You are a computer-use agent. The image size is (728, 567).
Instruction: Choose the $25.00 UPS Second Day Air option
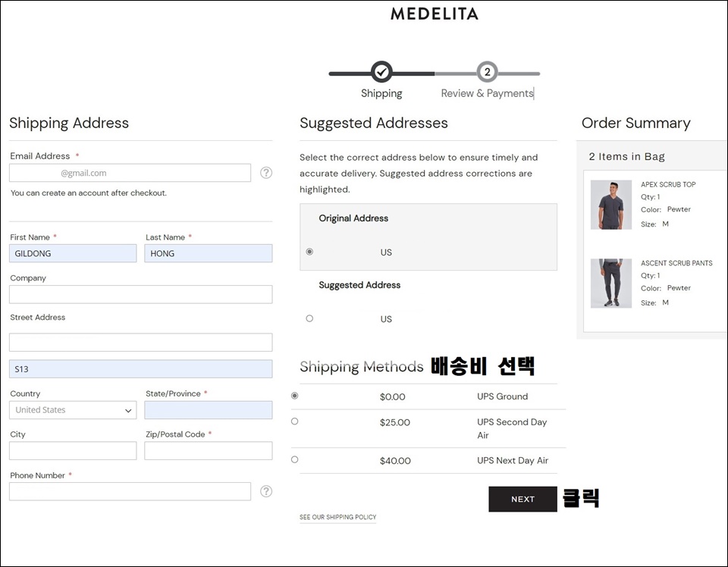pyautogui.click(x=294, y=421)
